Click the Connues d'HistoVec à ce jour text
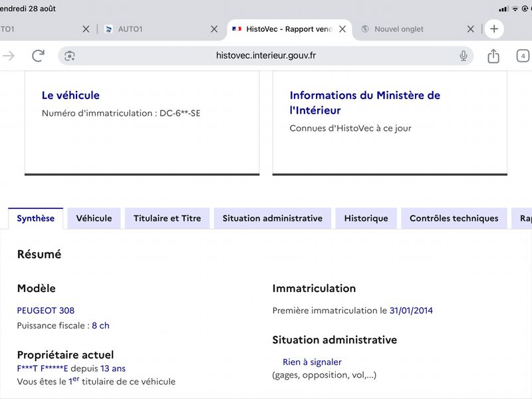The height and width of the screenshot is (399, 532). coord(350,128)
